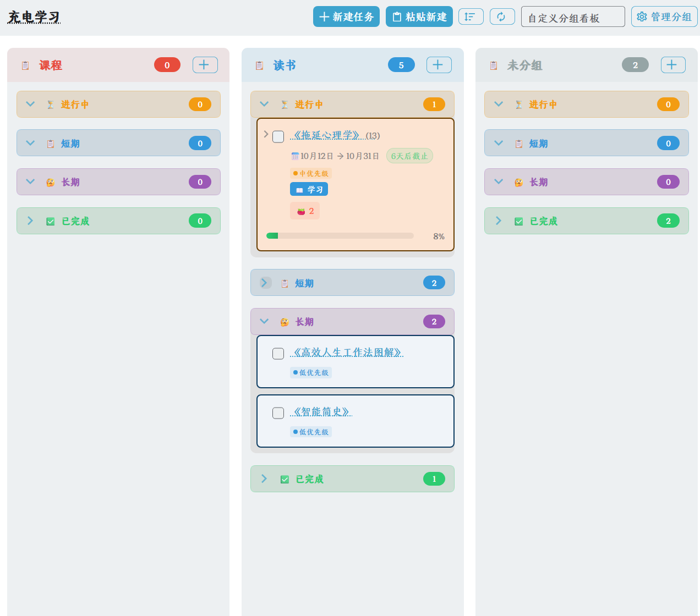The height and width of the screenshot is (616, 700).
Task: Mark 《高效人生工作法图解》 as complete
Action: [278, 354]
